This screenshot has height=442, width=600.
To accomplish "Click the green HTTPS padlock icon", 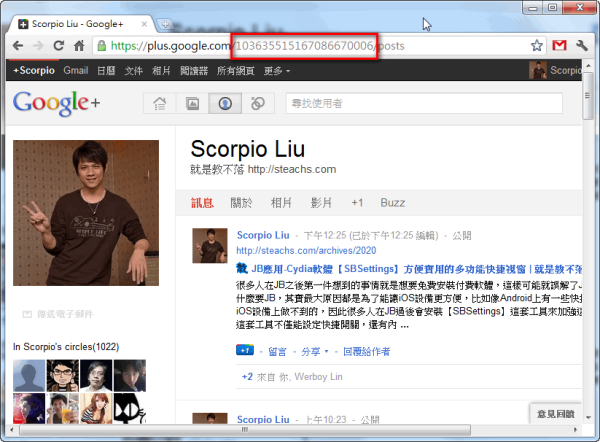I will (x=101, y=46).
